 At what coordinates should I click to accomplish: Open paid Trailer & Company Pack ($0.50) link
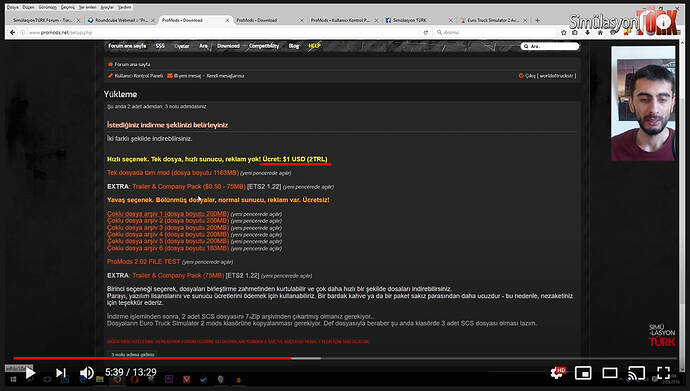[189, 186]
